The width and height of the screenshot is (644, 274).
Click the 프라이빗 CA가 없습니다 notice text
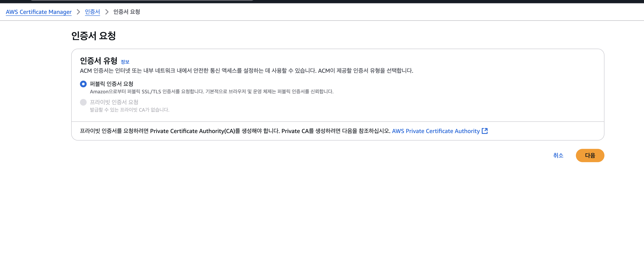[x=130, y=110]
